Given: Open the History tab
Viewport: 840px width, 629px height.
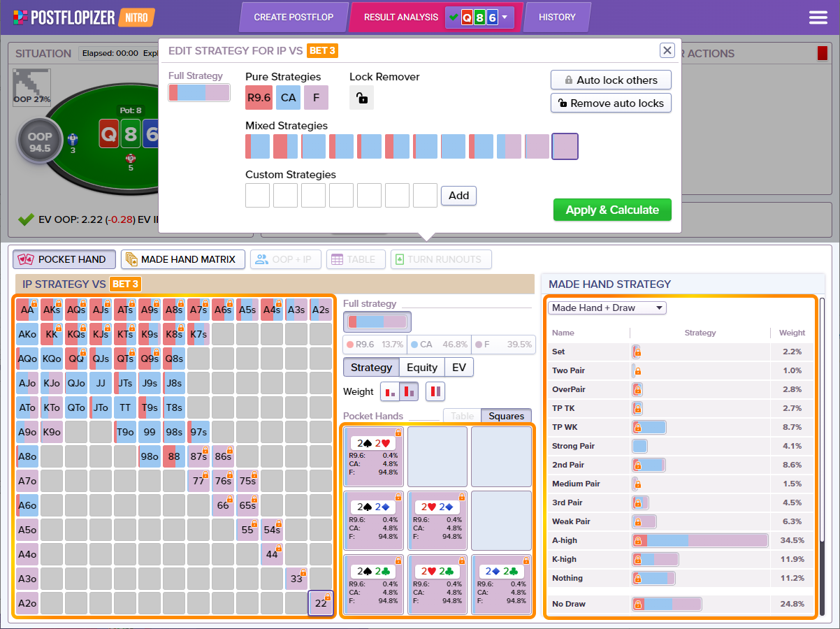Looking at the screenshot, I should (x=557, y=17).
